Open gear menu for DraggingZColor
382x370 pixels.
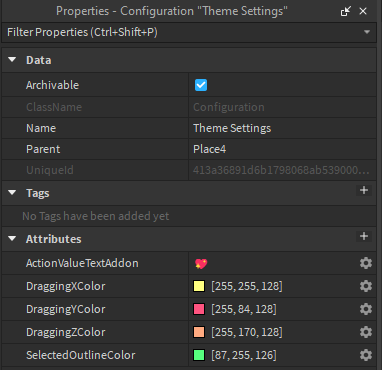(x=366, y=332)
